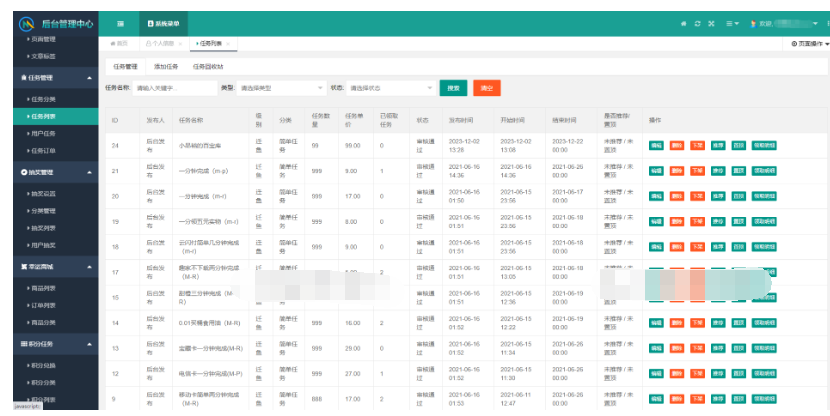Close the 任务列表 tab with its X icon
This screenshot has height=416, width=830.
pos(229,44)
